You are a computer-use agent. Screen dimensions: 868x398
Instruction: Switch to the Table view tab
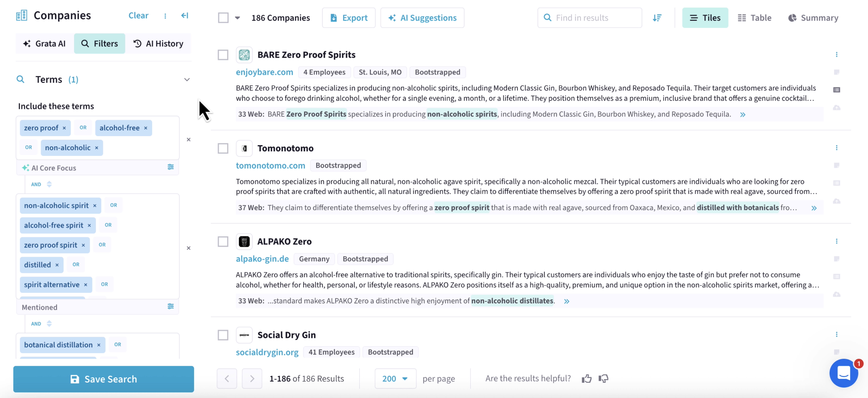click(755, 18)
